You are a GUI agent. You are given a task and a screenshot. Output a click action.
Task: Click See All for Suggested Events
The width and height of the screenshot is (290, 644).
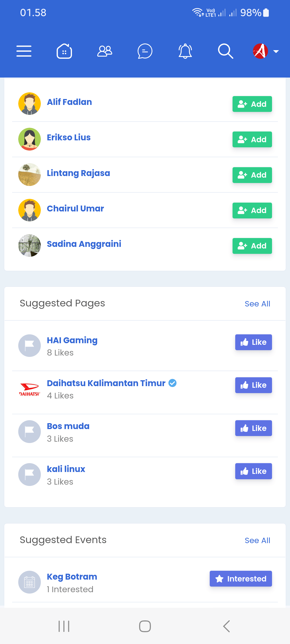tap(257, 540)
